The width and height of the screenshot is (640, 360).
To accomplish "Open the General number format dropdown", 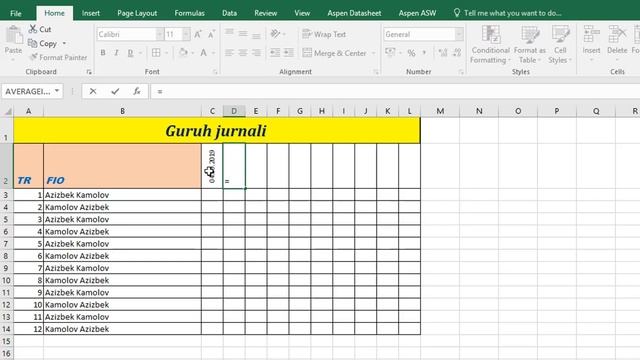I will pos(459,34).
